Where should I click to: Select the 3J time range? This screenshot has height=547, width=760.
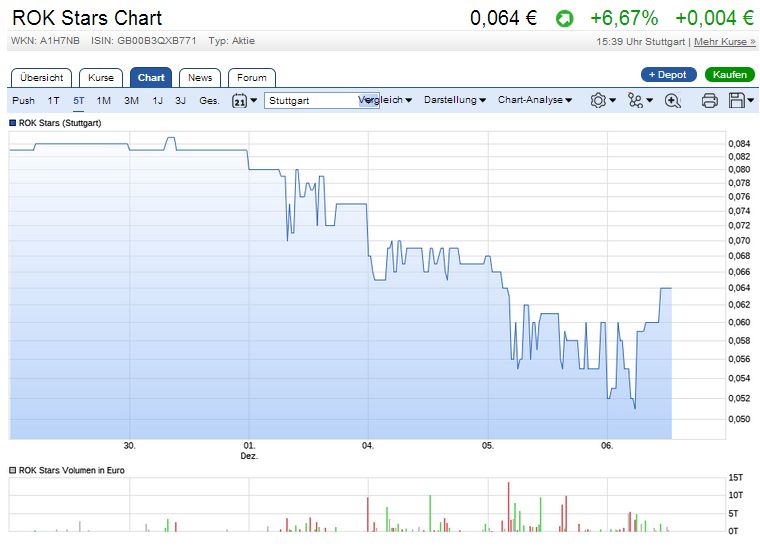click(x=180, y=100)
